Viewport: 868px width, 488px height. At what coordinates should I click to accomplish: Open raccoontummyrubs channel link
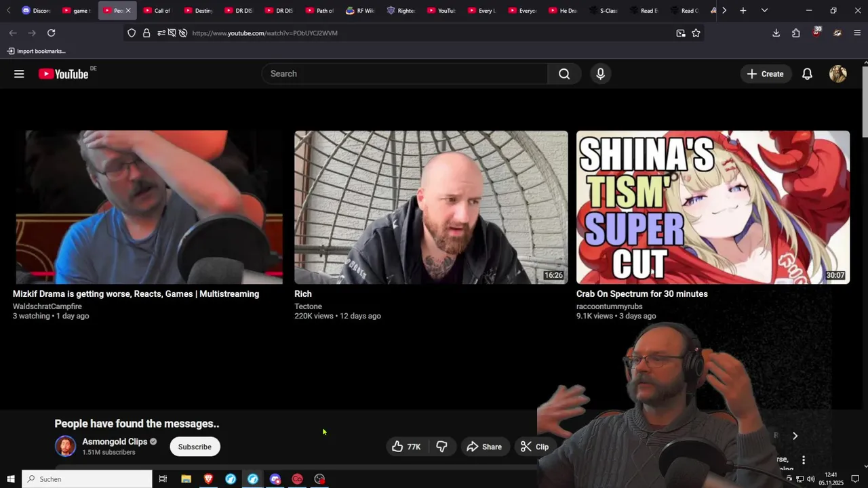click(609, 306)
